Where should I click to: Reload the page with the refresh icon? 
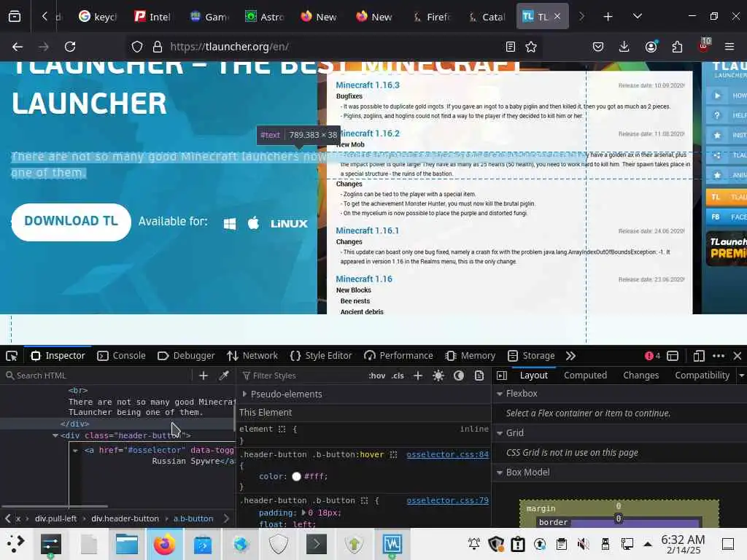point(70,47)
